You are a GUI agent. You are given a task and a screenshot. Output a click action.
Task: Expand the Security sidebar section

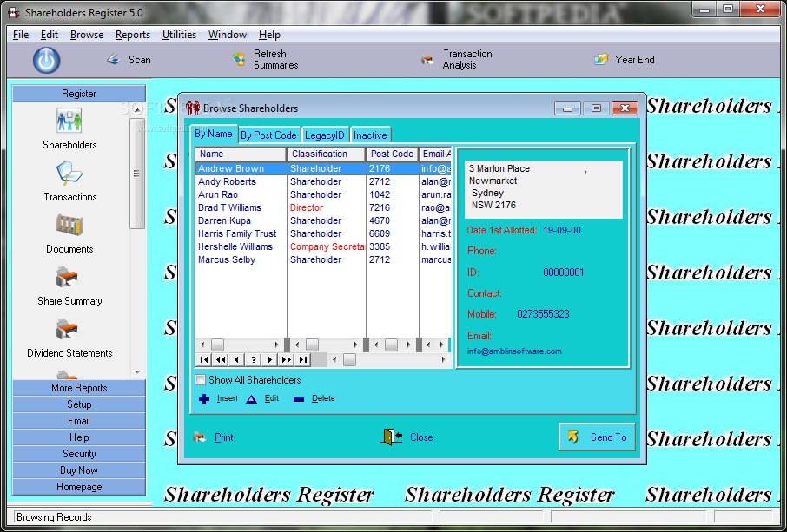click(x=79, y=454)
